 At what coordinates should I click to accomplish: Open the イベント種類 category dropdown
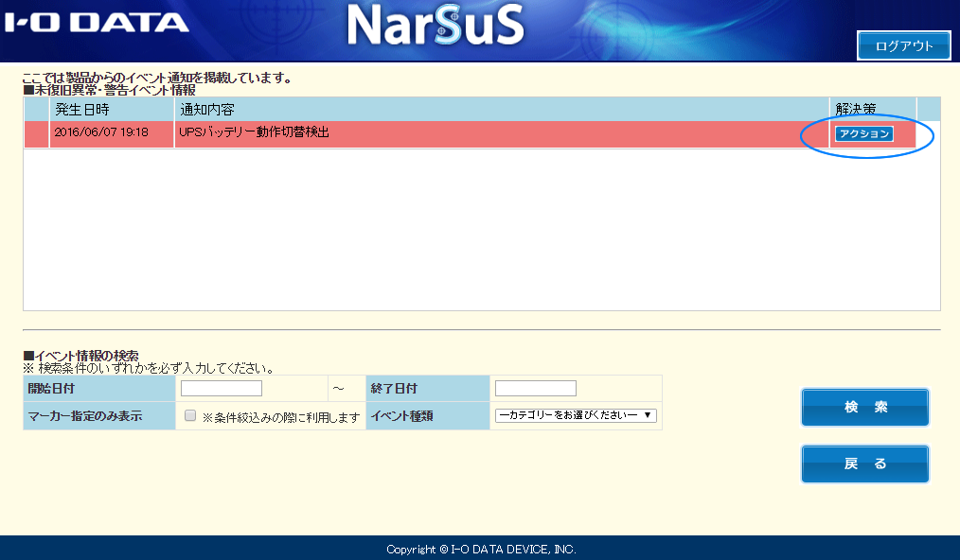click(576, 415)
